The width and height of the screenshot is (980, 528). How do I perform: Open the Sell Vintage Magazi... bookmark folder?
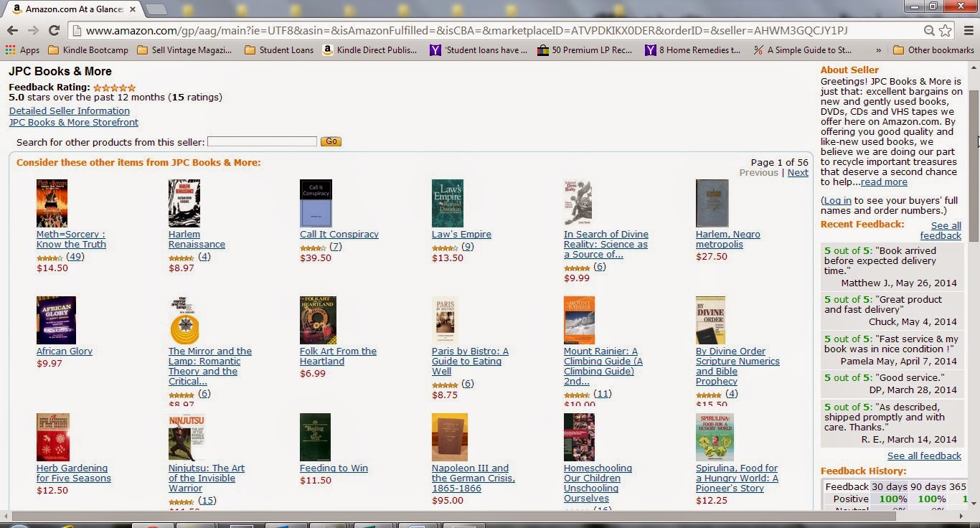pyautogui.click(x=184, y=50)
